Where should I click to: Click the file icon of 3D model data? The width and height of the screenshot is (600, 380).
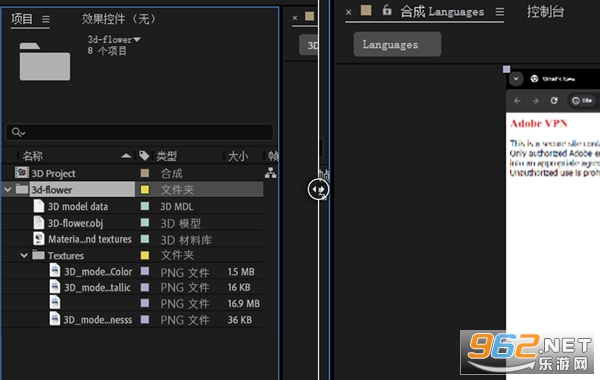(x=39, y=206)
